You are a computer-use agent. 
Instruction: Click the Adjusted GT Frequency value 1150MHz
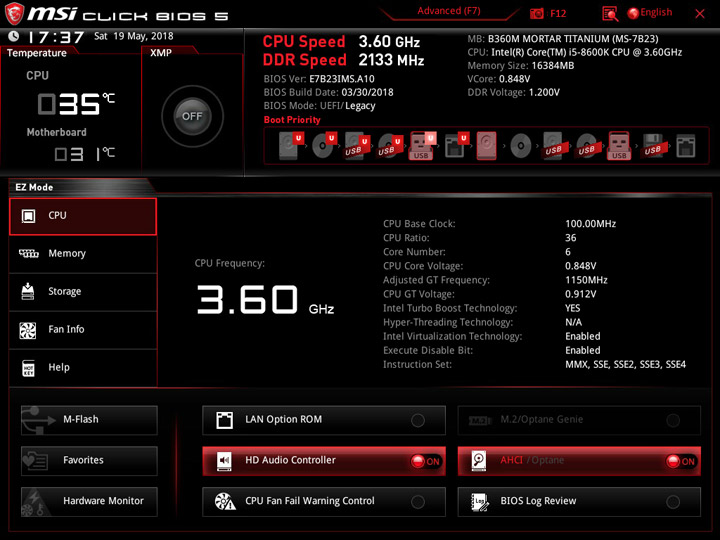pos(586,280)
